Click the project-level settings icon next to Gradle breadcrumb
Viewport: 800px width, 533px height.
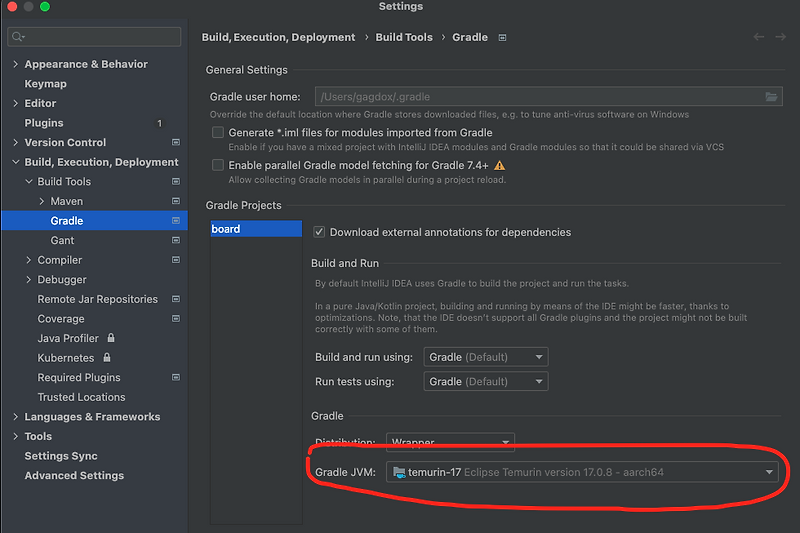pos(503,38)
